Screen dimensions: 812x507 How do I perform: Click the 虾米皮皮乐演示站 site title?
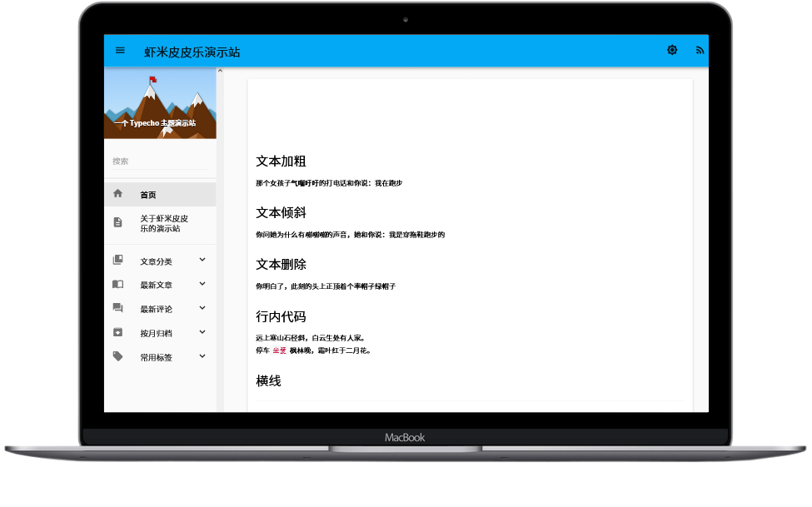click(192, 52)
